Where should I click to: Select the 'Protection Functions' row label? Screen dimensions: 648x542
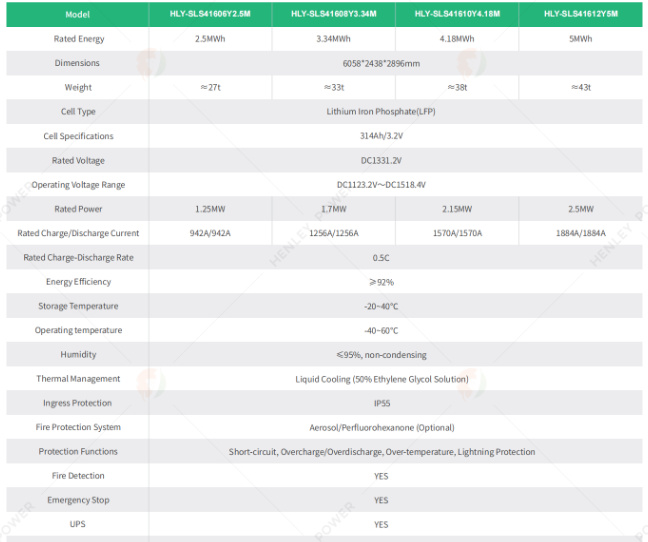pyautogui.click(x=78, y=452)
